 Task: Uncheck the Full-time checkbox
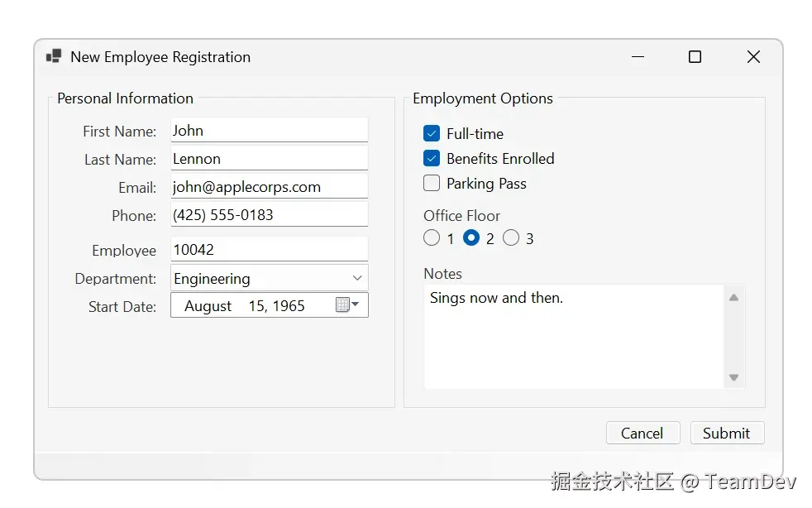[432, 133]
